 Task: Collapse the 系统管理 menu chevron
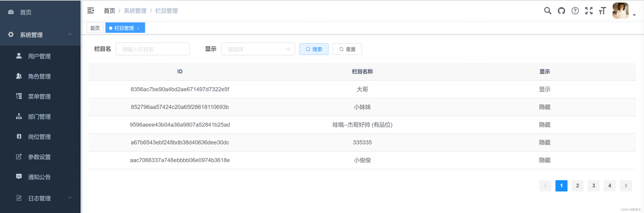point(70,35)
